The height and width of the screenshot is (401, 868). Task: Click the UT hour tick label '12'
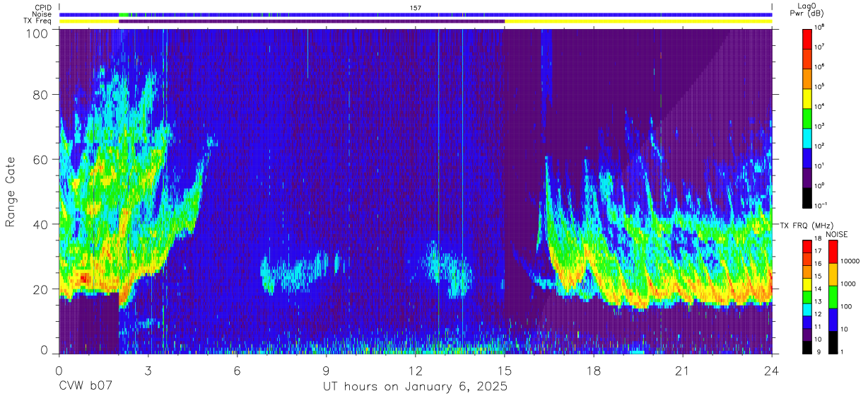[416, 370]
